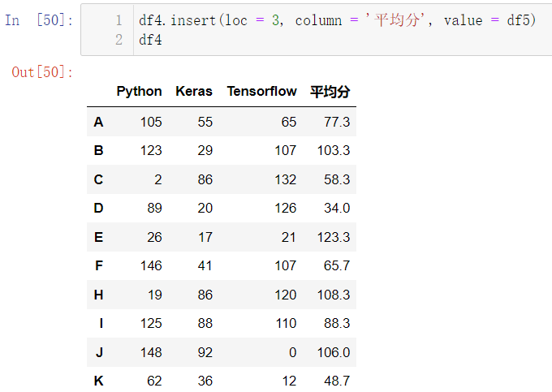
Task: Click average value 108.3 in row H
Action: tap(334, 295)
